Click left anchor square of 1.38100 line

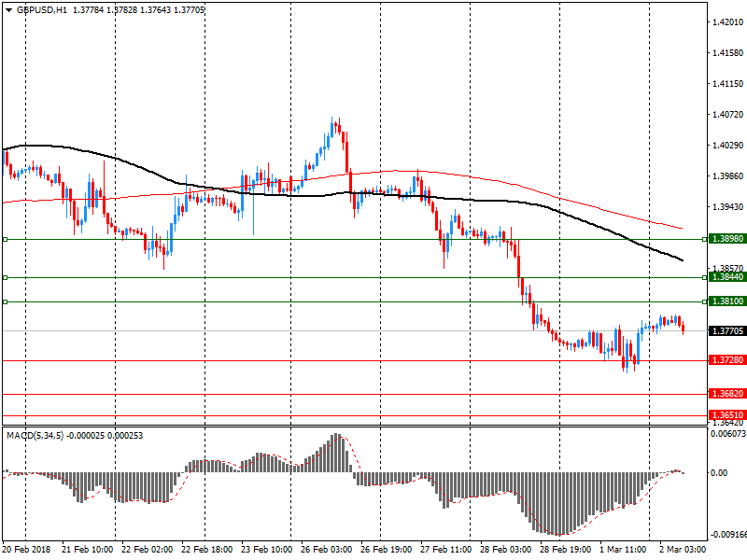point(5,301)
